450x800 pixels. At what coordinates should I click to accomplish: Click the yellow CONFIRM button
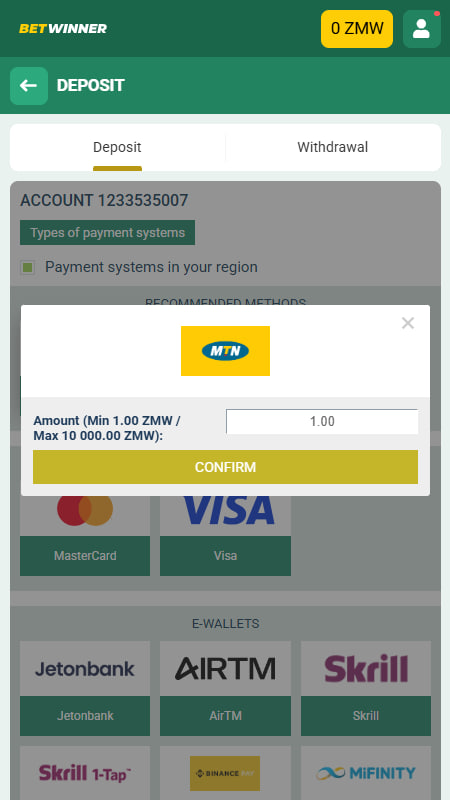tap(225, 467)
